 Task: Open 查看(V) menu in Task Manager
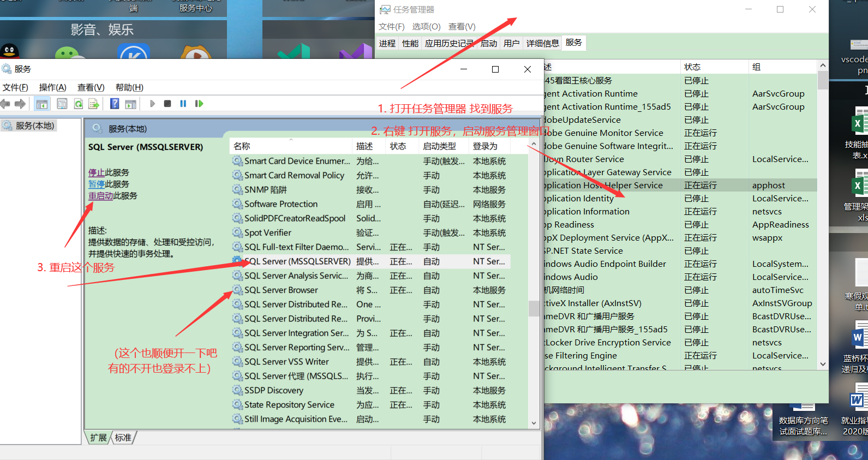point(462,26)
